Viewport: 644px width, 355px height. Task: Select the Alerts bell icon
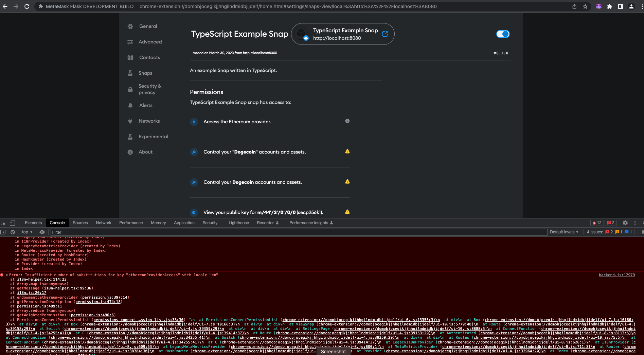(130, 105)
